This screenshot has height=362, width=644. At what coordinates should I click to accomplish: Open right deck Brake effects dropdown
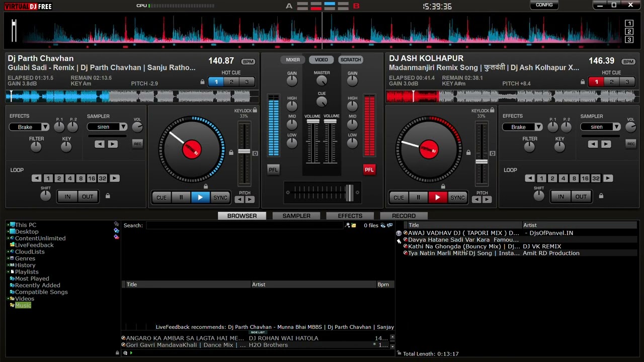538,127
